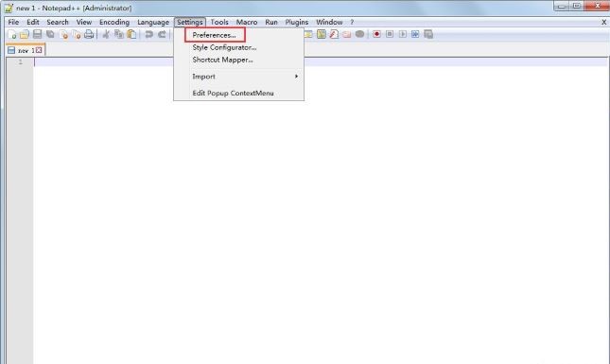
Task: Maximize the Notepad++ window
Action: click(x=577, y=6)
